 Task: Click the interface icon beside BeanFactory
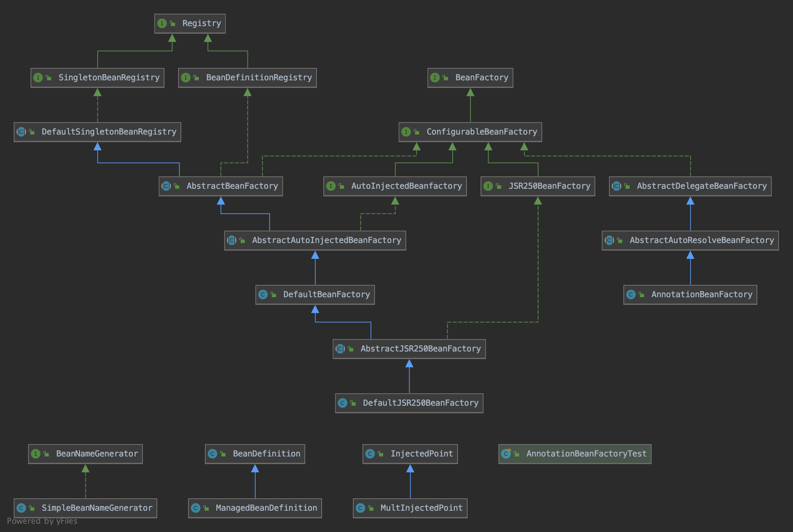(x=435, y=78)
